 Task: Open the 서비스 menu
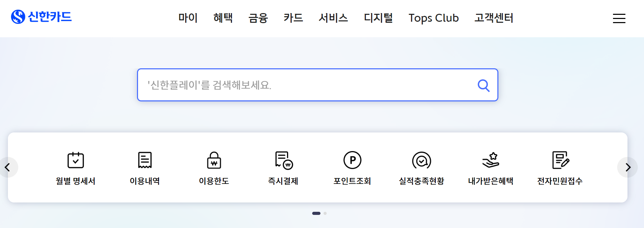333,18
